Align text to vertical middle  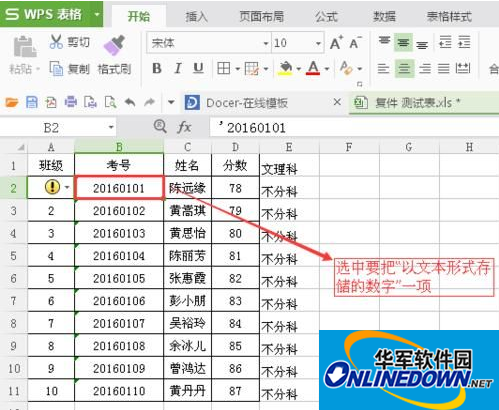(x=403, y=42)
